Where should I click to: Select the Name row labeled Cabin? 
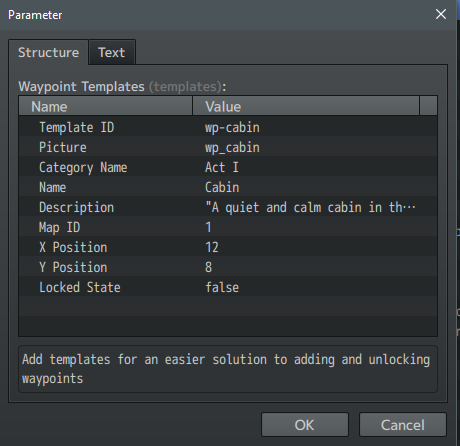pos(228,187)
